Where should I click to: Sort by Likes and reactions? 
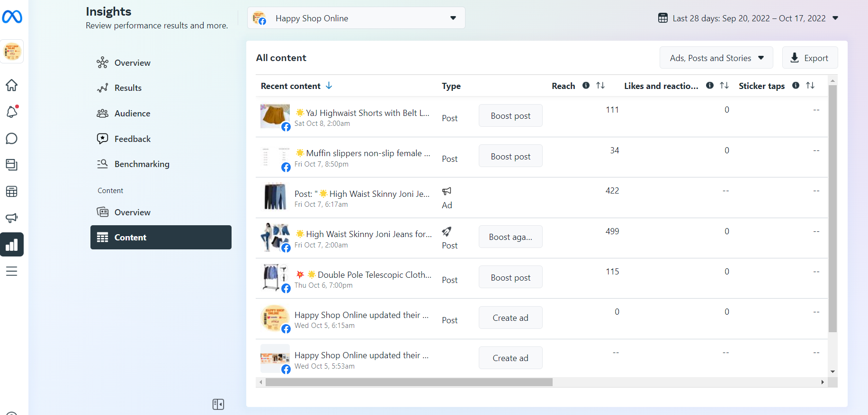coord(724,86)
